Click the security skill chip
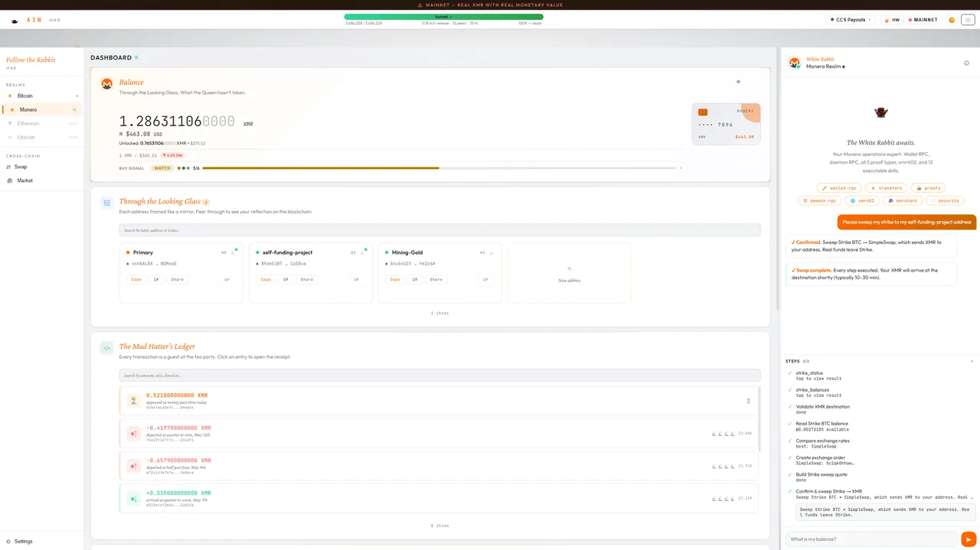This screenshot has width=980, height=550. tap(945, 200)
